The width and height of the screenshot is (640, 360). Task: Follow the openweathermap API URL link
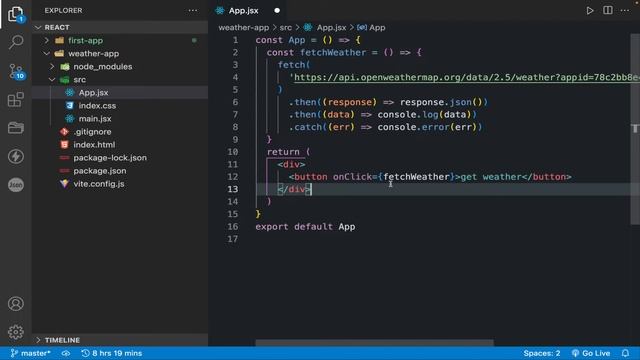(x=467, y=77)
